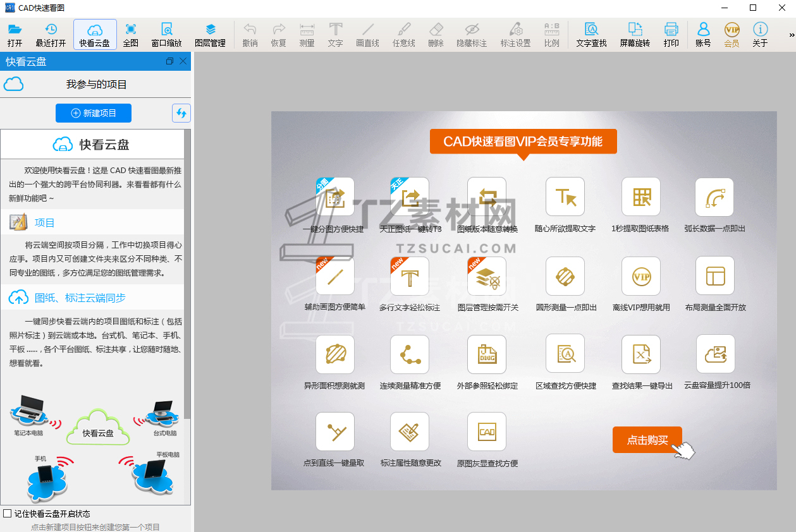Select the 离线VIP想用就用 feature icon
The height and width of the screenshot is (532, 796).
point(641,275)
